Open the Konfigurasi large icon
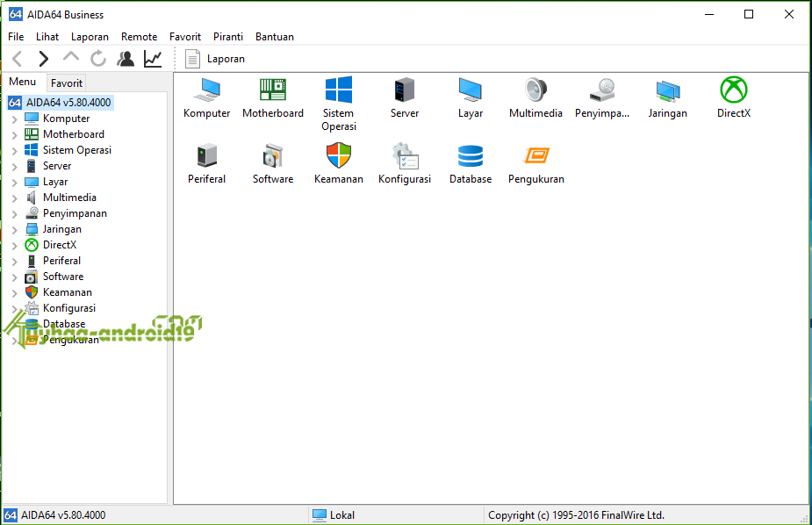Screen dimensions: 812x525 (x=405, y=163)
